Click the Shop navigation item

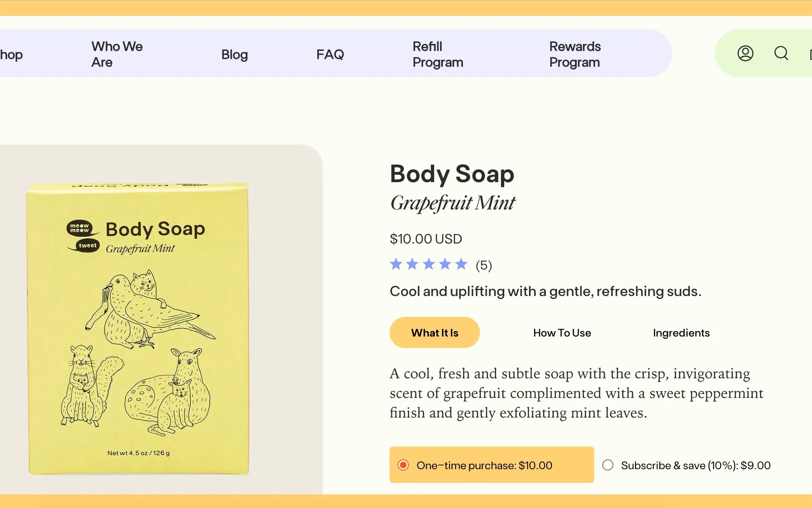point(11,55)
